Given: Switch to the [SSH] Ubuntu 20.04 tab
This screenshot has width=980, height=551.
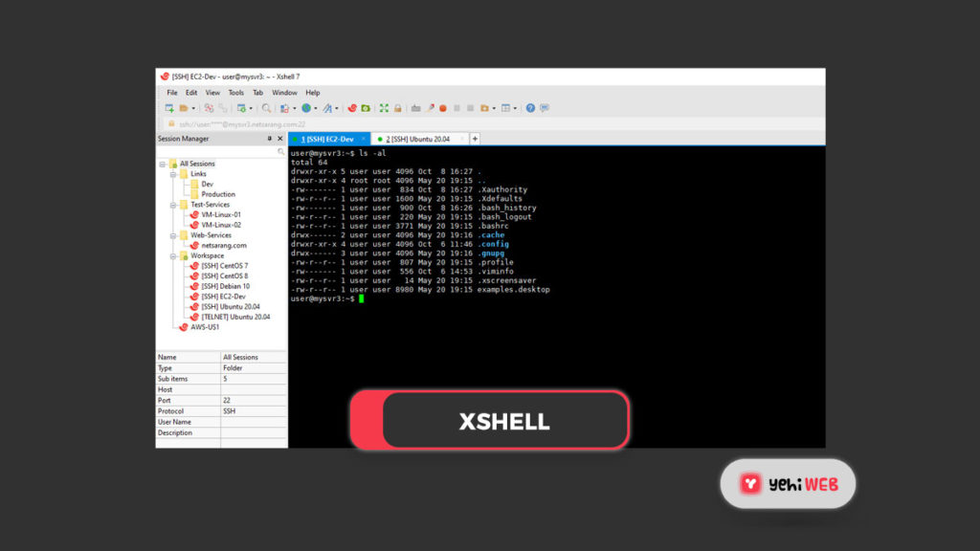Looking at the screenshot, I should tap(417, 139).
